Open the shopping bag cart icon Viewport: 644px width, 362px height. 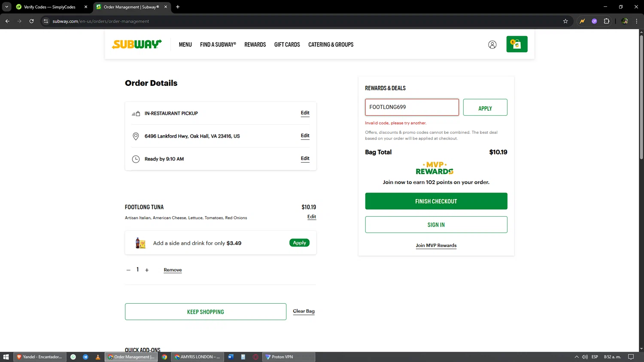click(516, 44)
